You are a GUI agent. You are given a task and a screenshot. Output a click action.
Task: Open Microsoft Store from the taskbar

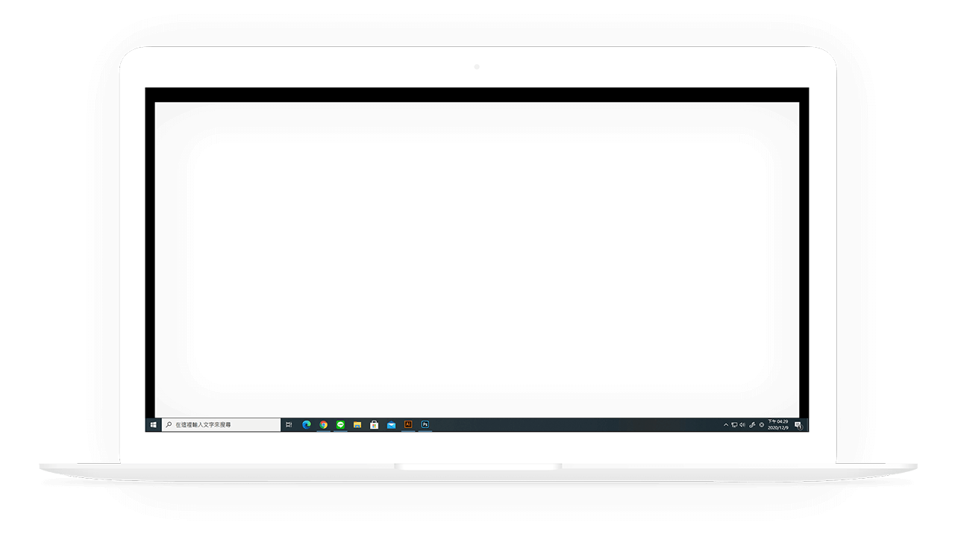click(x=374, y=424)
